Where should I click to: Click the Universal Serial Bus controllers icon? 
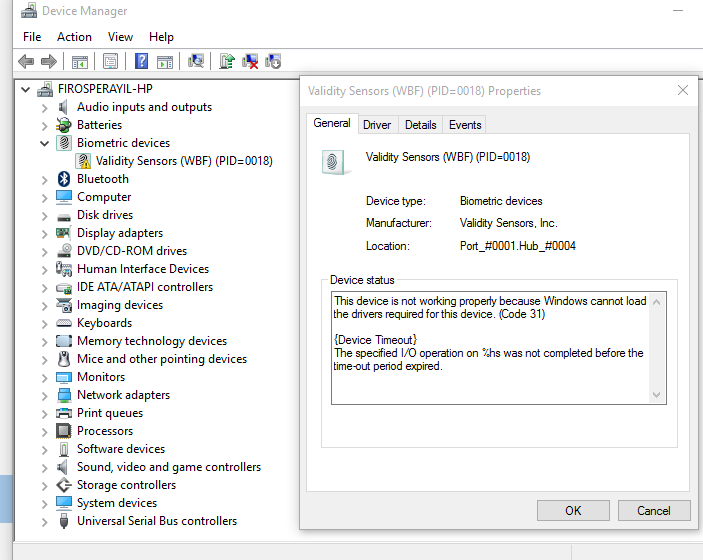tap(64, 521)
